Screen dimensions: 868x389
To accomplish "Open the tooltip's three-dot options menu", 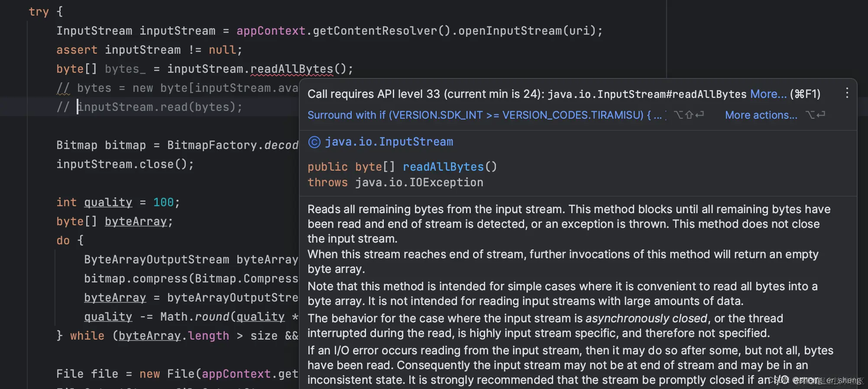I will 847,93.
